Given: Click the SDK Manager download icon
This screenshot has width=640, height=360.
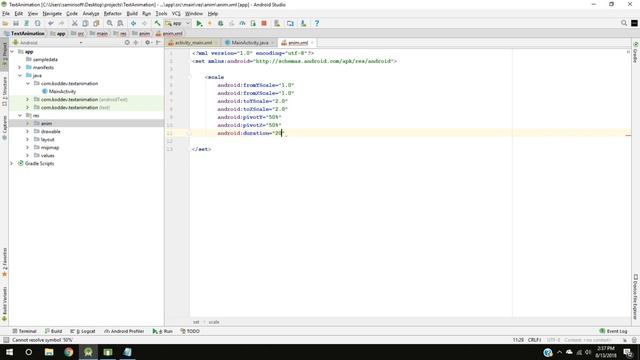Looking at the screenshot, I should click(303, 23).
